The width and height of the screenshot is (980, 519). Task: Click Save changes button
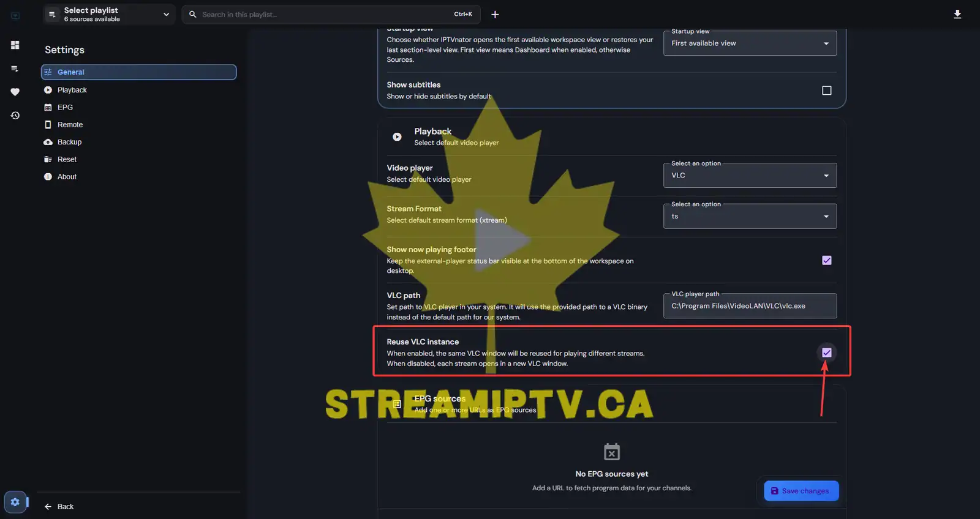(801, 491)
